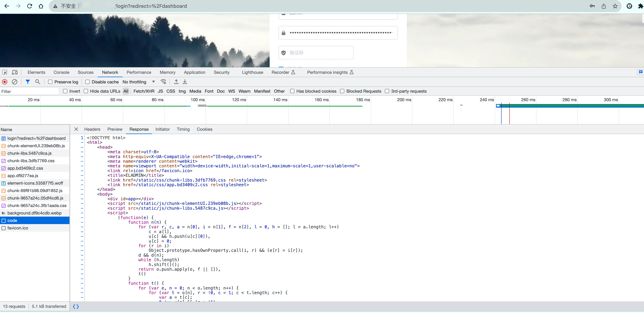Open the Initiator tab of the request
This screenshot has width=644, height=313.
point(162,129)
